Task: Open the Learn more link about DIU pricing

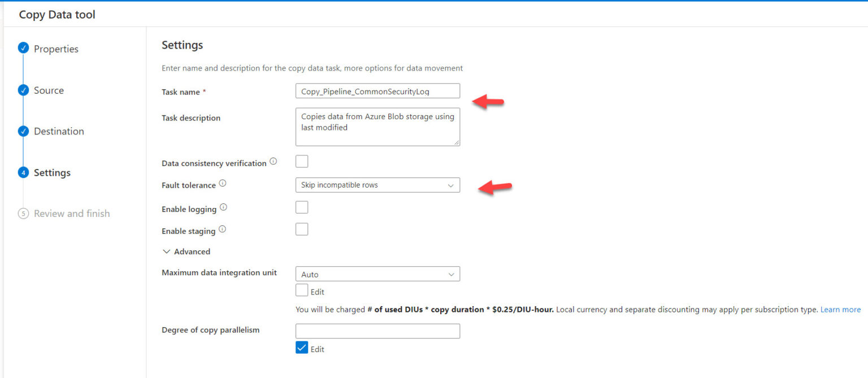Action: [840, 309]
